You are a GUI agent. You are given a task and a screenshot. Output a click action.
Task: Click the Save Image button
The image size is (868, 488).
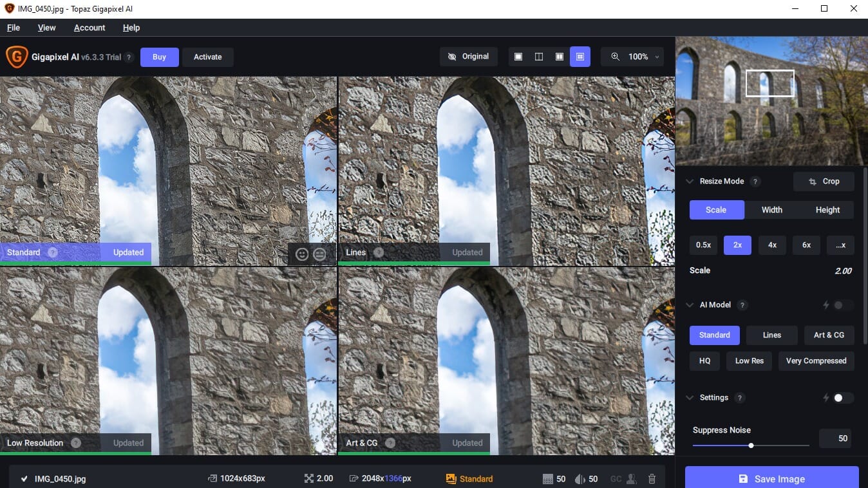771,479
